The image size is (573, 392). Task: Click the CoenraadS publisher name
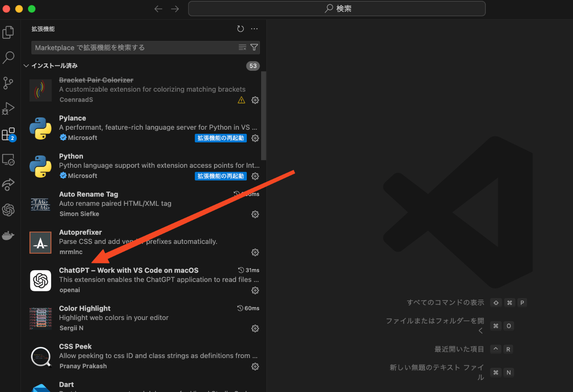(77, 100)
